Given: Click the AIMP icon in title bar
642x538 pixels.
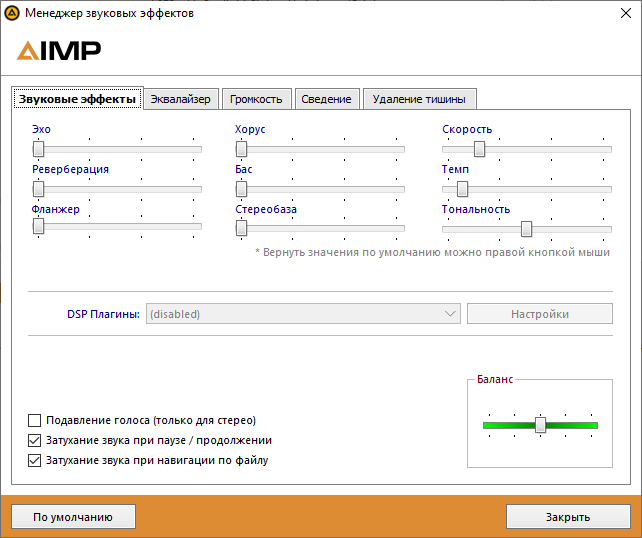Looking at the screenshot, I should (x=14, y=14).
